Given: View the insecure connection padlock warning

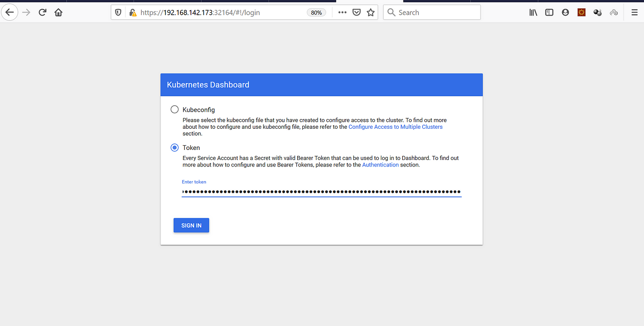Looking at the screenshot, I should [132, 12].
